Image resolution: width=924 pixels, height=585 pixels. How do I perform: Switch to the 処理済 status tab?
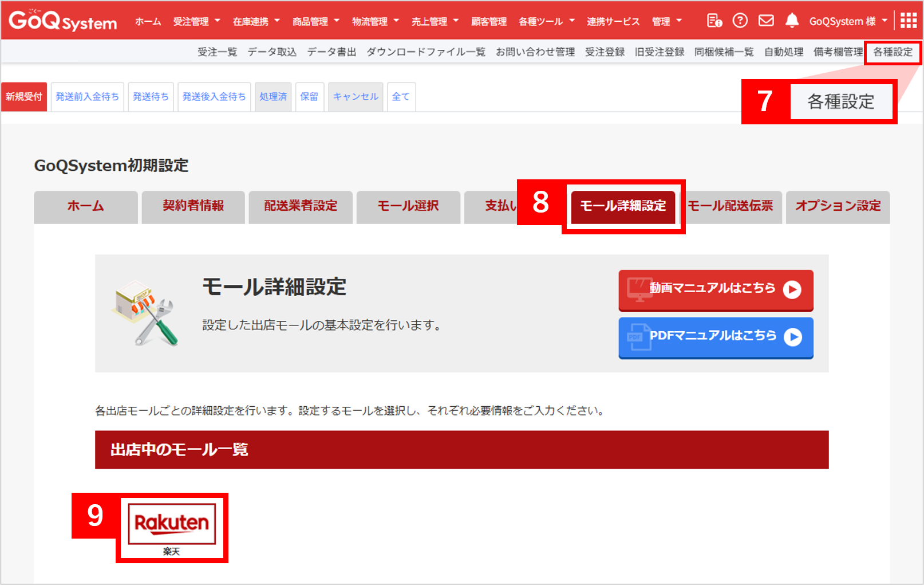273,96
